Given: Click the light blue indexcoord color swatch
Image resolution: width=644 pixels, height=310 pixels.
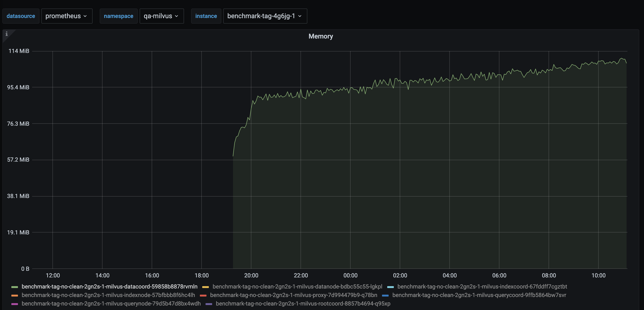Looking at the screenshot, I should [390, 287].
